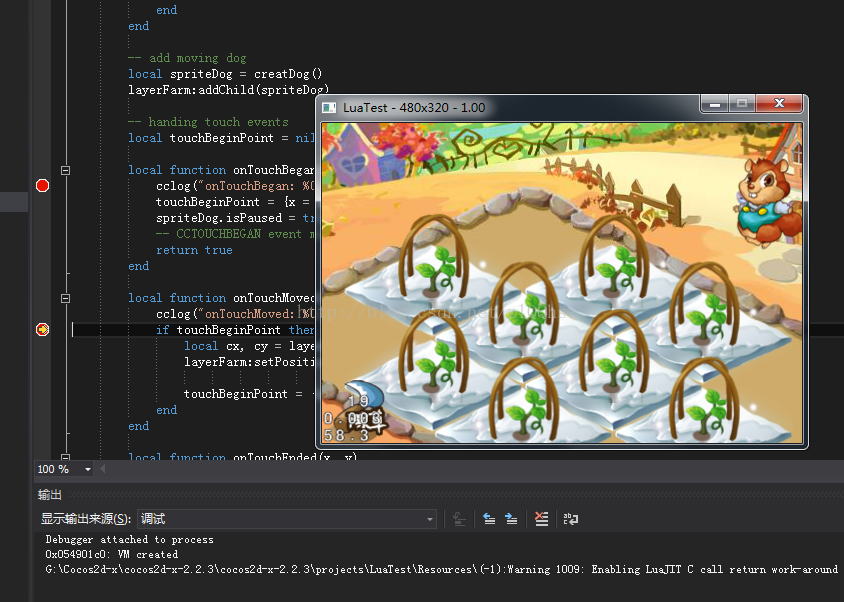
Task: Click the Warning 1009 LuaJIT output line
Action: pos(441,569)
